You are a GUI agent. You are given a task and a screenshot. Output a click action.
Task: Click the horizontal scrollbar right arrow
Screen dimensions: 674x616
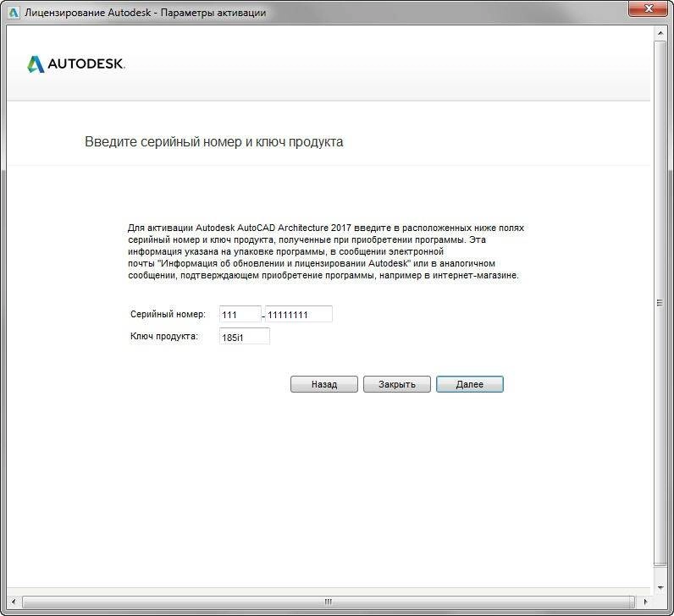pos(645,602)
